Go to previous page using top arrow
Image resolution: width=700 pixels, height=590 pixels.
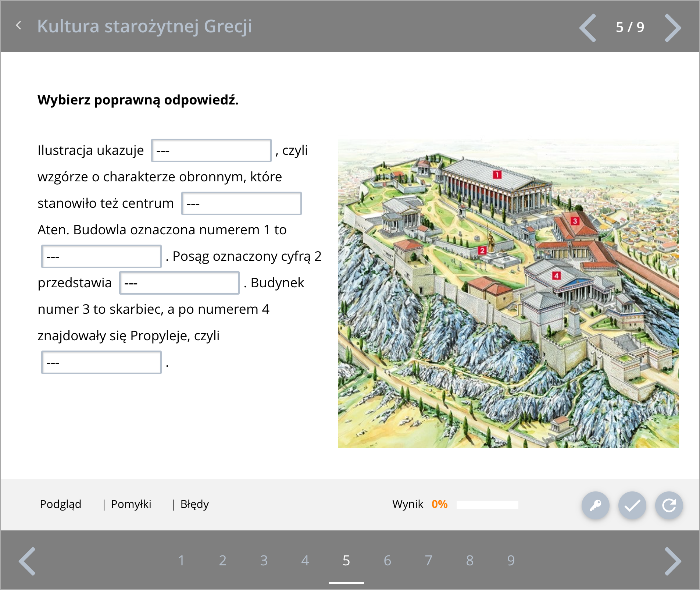(x=587, y=28)
